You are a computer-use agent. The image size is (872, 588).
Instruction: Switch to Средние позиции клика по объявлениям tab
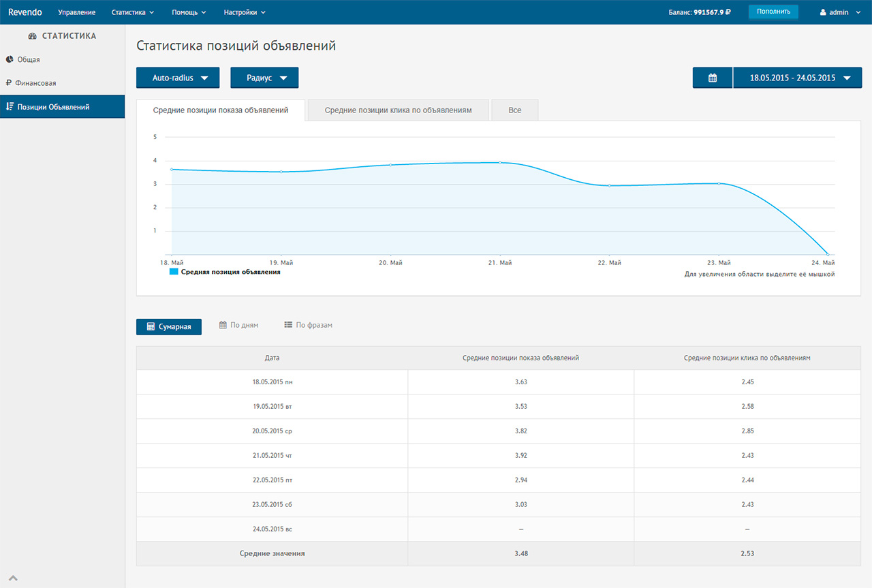pyautogui.click(x=399, y=110)
